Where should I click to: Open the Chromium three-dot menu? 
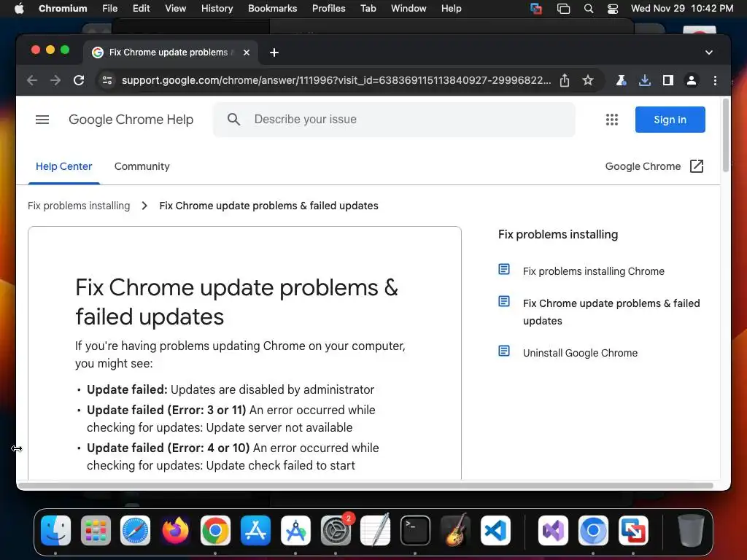[715, 80]
